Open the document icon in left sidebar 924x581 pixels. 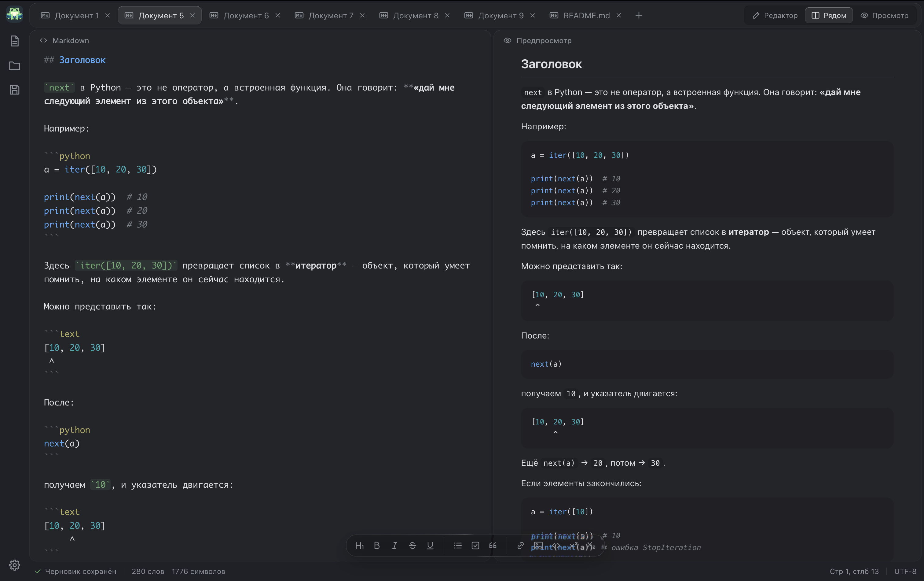pyautogui.click(x=15, y=41)
